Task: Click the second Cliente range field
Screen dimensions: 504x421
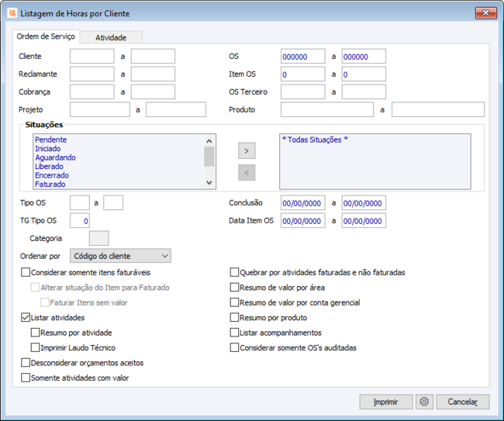Action: [153, 57]
